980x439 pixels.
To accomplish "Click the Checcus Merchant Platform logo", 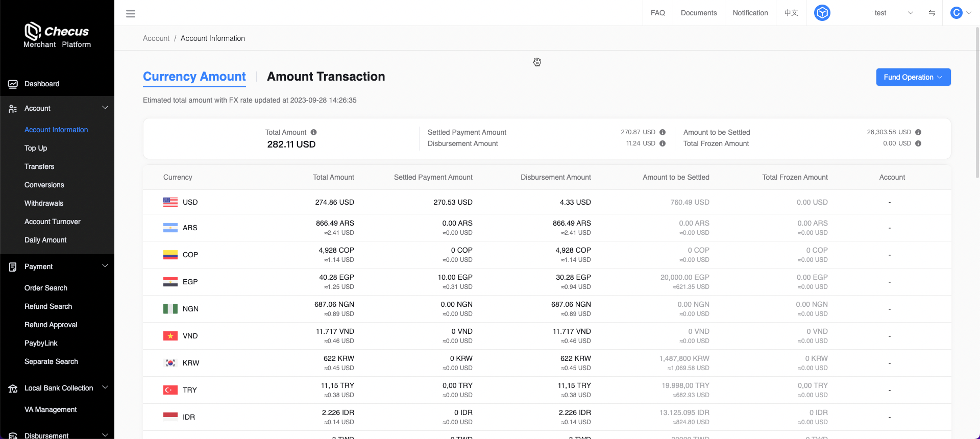I will [x=57, y=35].
